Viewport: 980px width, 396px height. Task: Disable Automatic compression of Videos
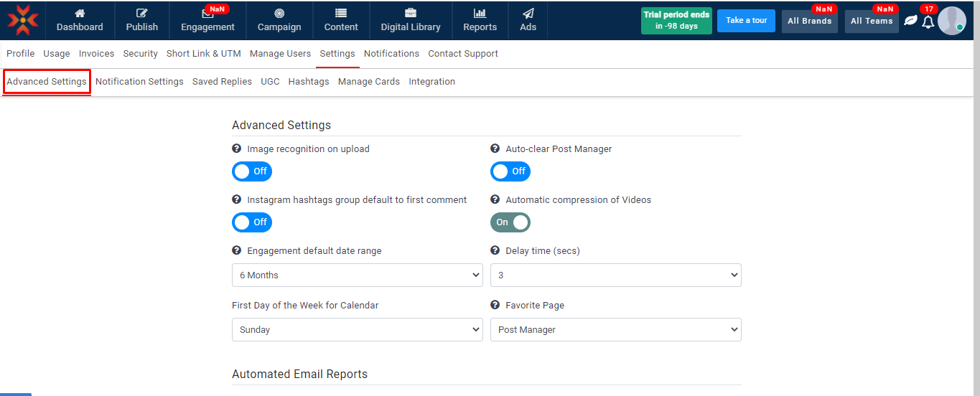click(x=510, y=222)
